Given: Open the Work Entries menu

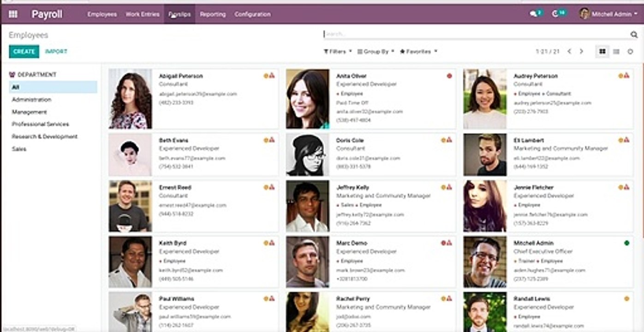Looking at the screenshot, I should coord(143,14).
